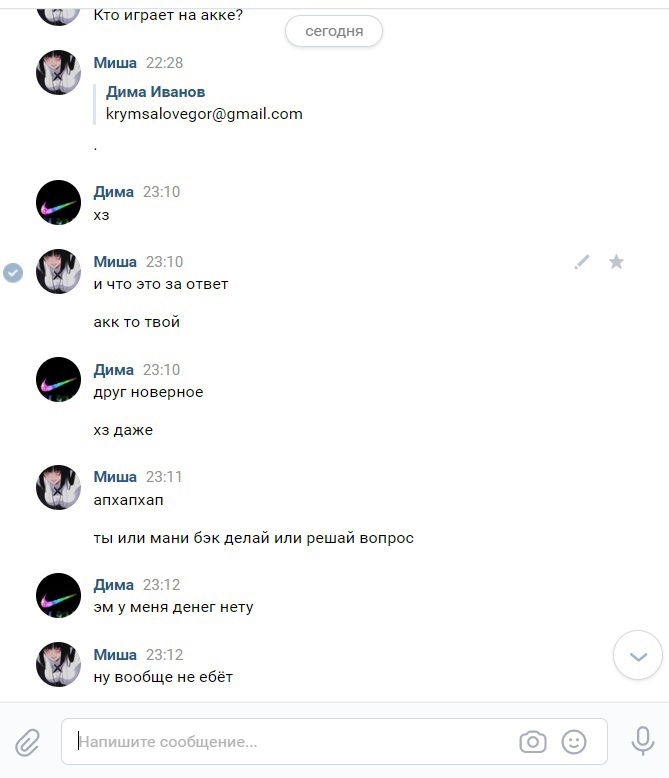
Task: Edit message with the pencil icon
Action: pyautogui.click(x=582, y=261)
